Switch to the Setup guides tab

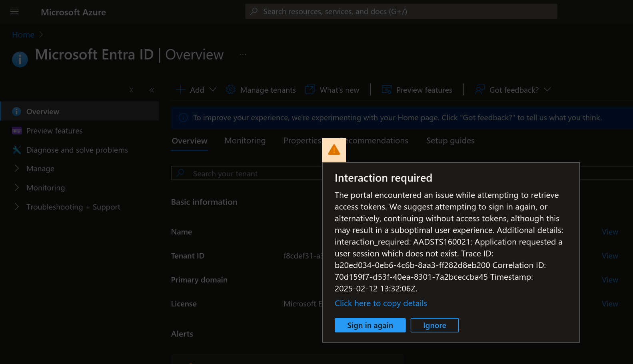click(x=450, y=141)
